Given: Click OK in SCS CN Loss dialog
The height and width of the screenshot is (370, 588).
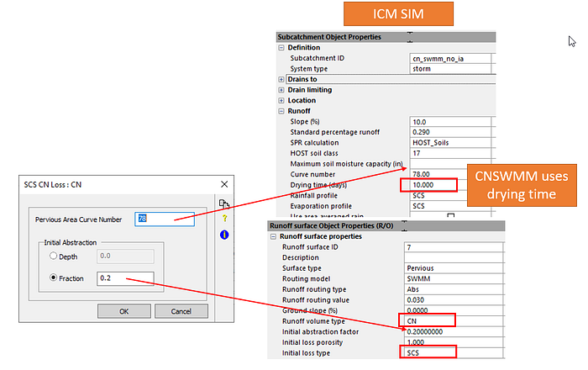Looking at the screenshot, I should pos(124,311).
